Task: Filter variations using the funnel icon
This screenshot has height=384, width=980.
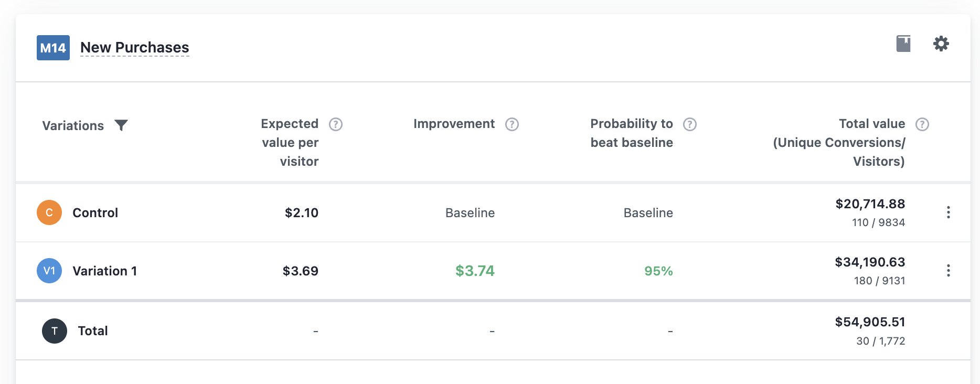Action: (x=121, y=125)
